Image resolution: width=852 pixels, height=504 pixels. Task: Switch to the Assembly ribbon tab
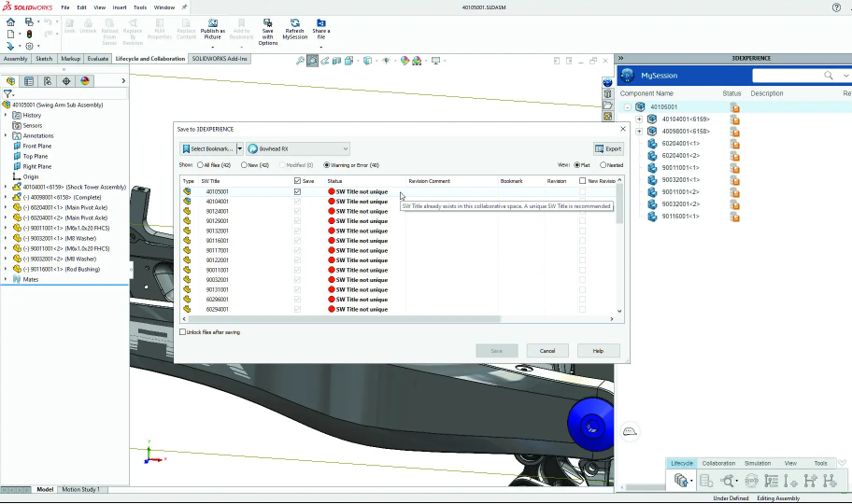point(15,59)
